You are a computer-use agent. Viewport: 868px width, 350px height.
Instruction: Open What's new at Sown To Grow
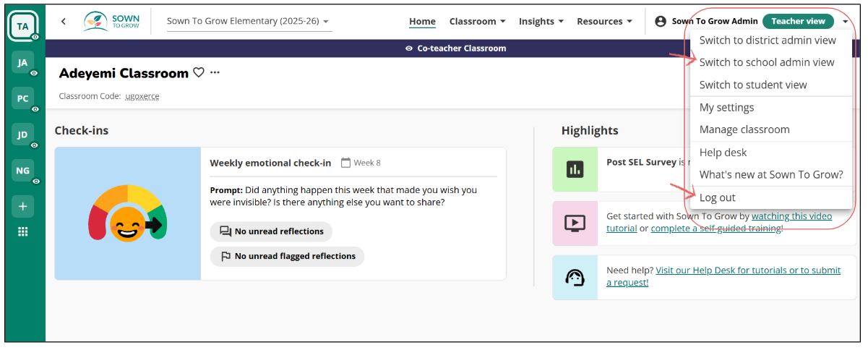point(771,174)
